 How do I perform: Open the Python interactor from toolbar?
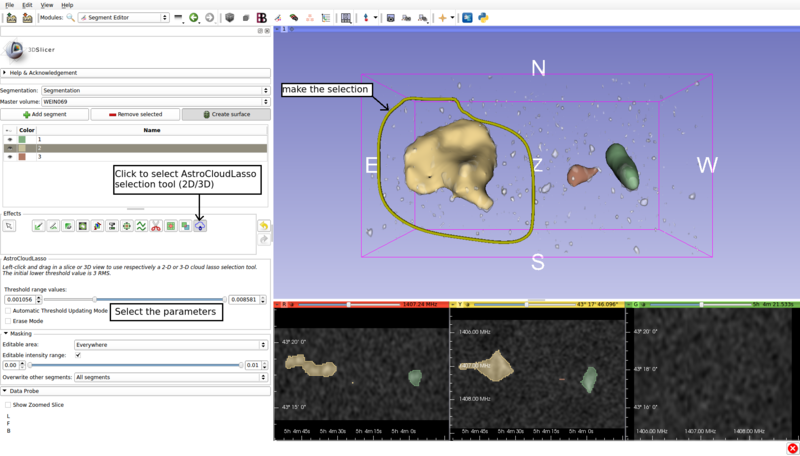(x=483, y=18)
